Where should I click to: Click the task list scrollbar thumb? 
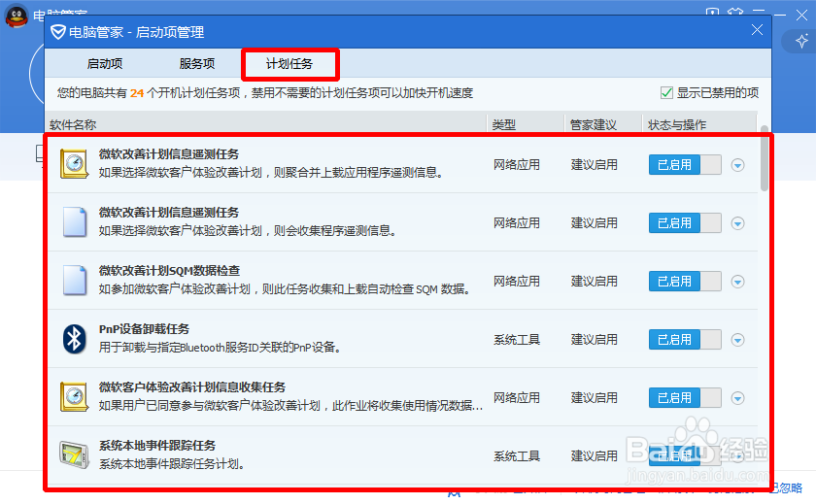point(764,158)
